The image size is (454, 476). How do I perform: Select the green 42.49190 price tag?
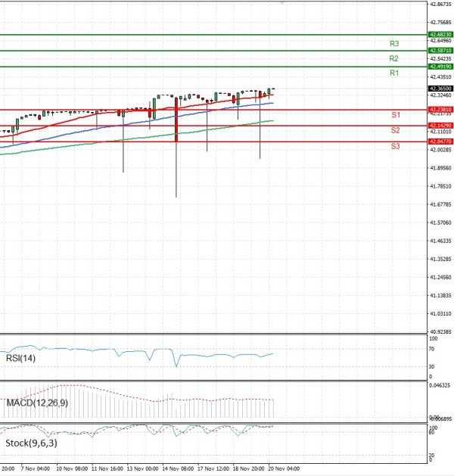pos(440,67)
